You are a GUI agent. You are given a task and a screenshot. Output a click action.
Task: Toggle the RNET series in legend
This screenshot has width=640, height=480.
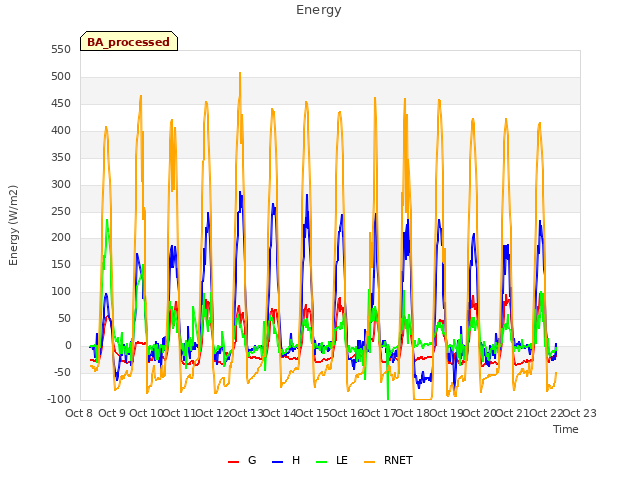tap(388, 460)
